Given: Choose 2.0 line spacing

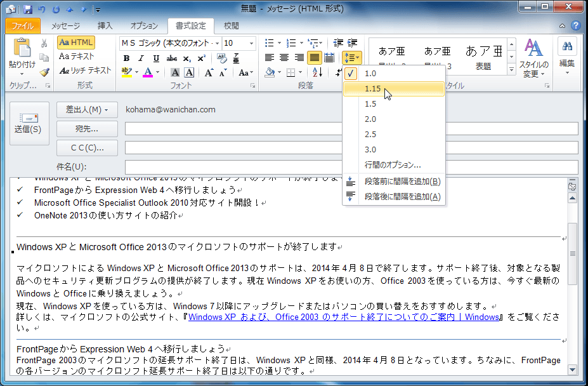Looking at the screenshot, I should pyautogui.click(x=394, y=119).
